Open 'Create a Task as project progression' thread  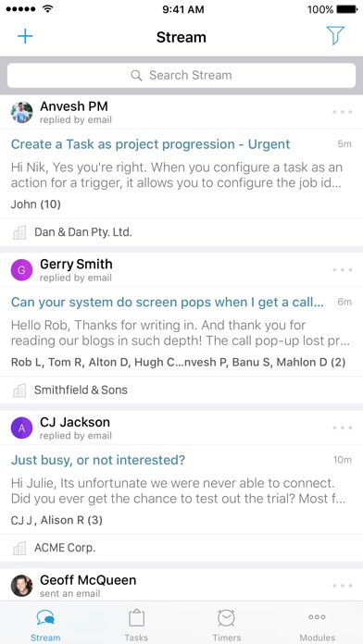click(150, 144)
